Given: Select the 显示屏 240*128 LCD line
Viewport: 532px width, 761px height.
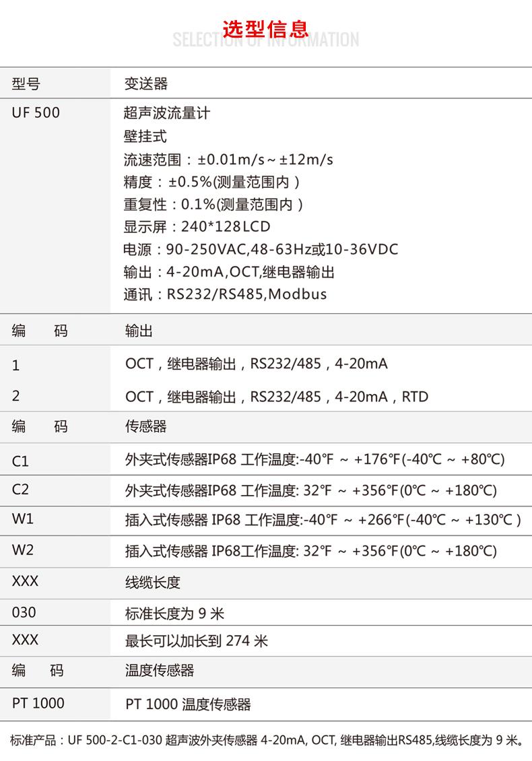Looking at the screenshot, I should [197, 226].
